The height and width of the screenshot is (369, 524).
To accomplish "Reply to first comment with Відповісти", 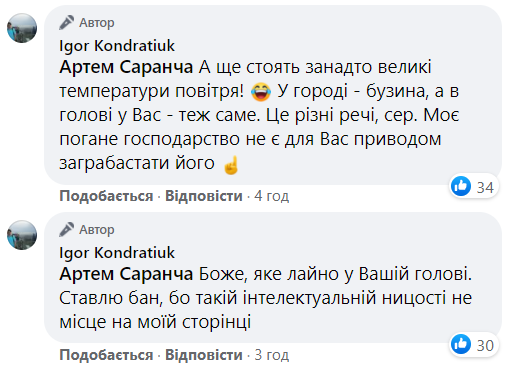I will click(x=204, y=196).
